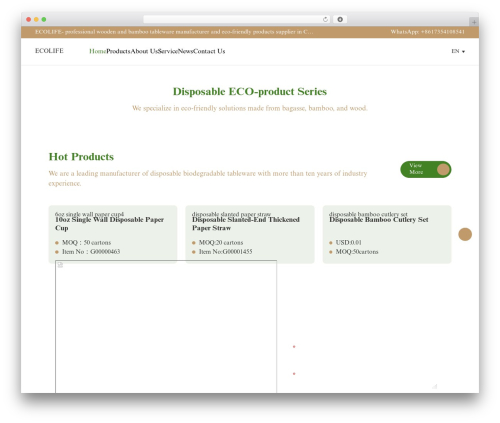Open the Products menu item
500x423 pixels.
[x=118, y=51]
